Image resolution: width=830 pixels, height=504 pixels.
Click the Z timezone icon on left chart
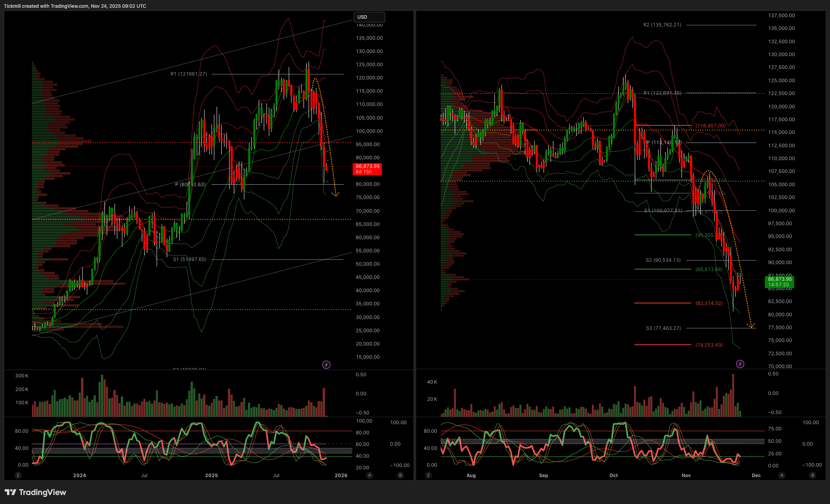pyautogui.click(x=18, y=475)
